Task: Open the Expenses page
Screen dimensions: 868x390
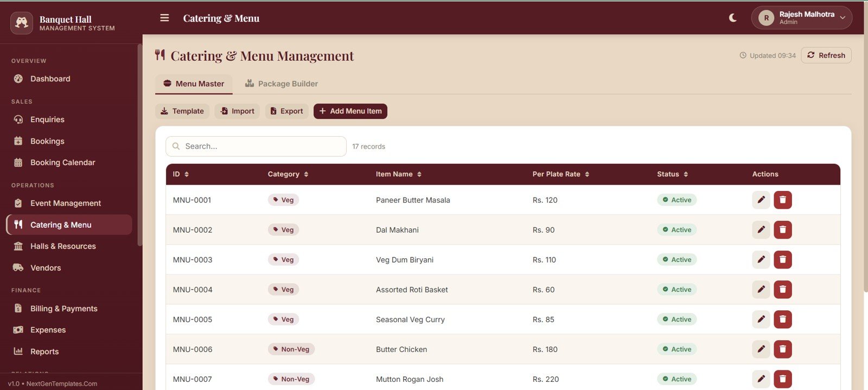Action: point(69,330)
